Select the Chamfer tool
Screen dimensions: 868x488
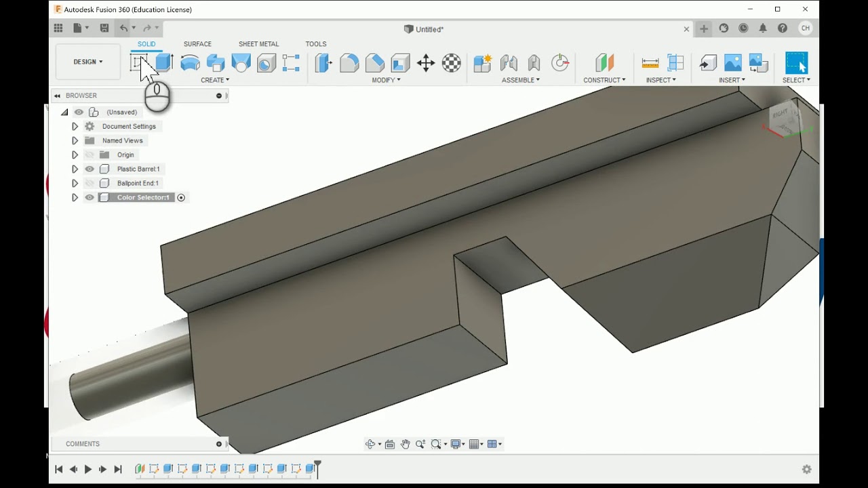pyautogui.click(x=375, y=63)
